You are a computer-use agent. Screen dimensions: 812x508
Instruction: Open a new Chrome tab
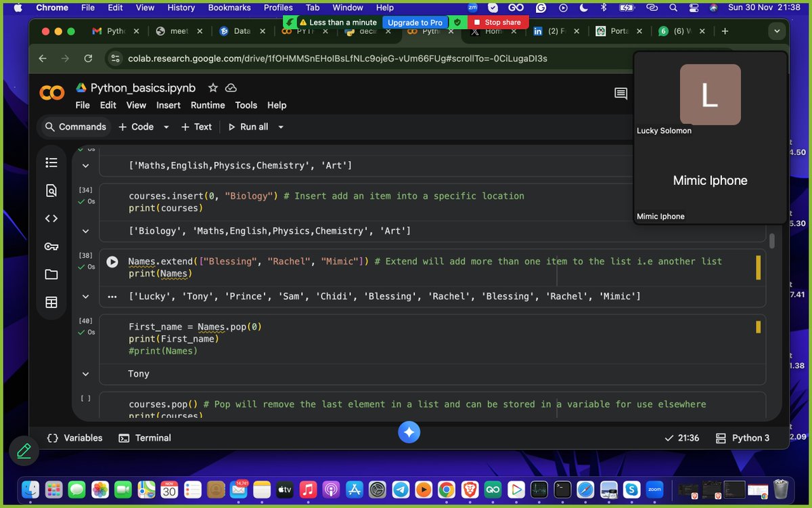(725, 31)
